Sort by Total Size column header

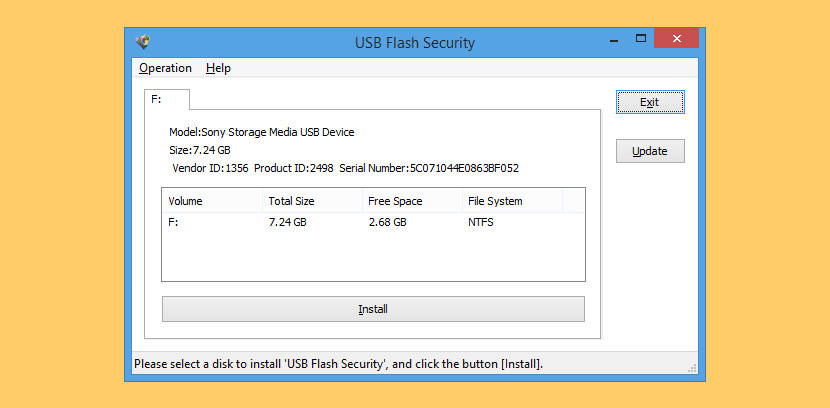tap(312, 201)
